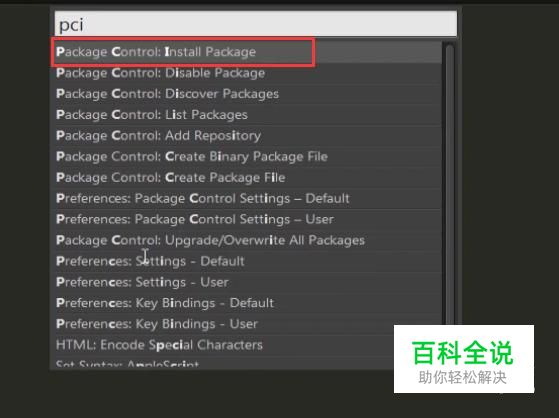
Task: Pick Package Control: Create Package File
Action: (x=248, y=178)
